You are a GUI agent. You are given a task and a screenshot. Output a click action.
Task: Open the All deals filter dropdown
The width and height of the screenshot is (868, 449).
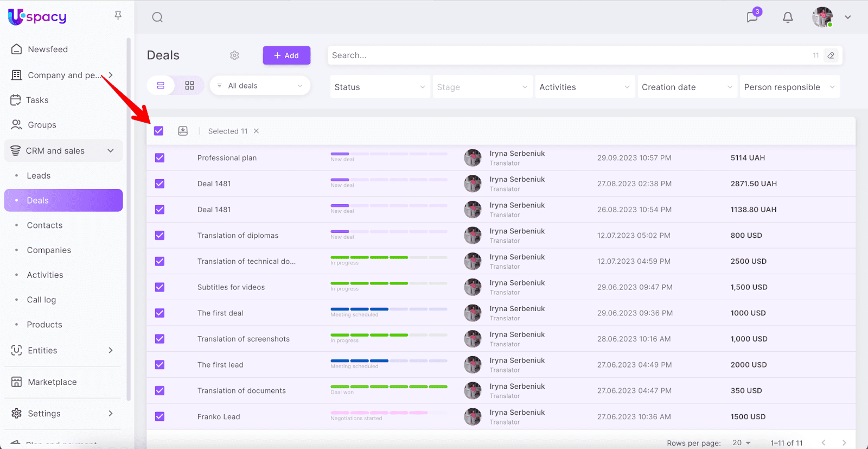click(x=260, y=86)
